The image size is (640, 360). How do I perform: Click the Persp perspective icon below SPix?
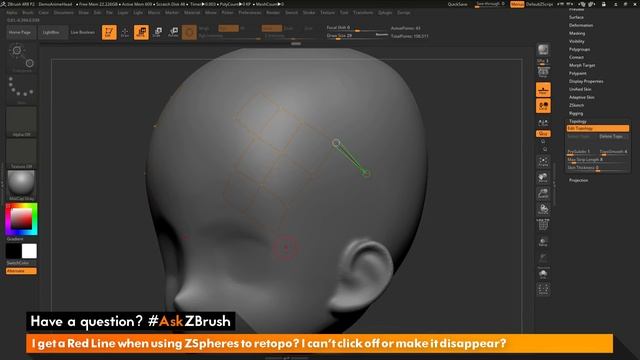tap(543, 73)
